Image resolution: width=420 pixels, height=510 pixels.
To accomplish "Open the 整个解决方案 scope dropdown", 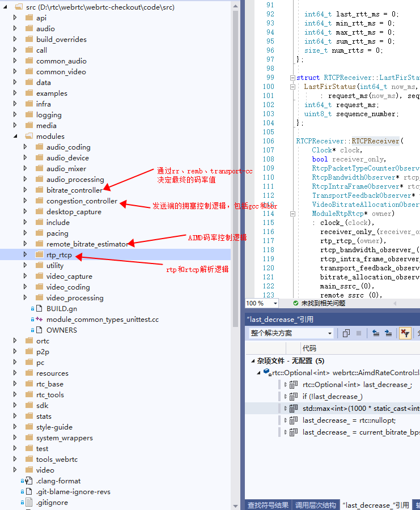I will (291, 333).
